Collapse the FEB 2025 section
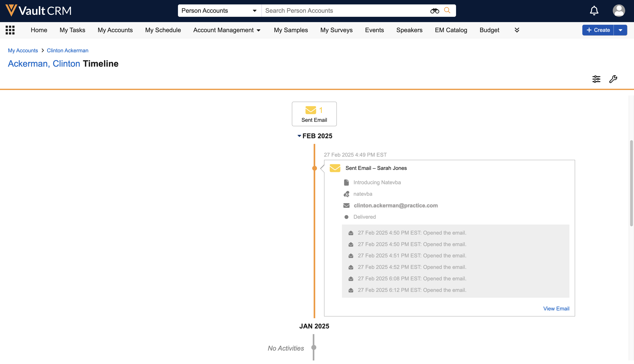Image resolution: width=634 pixels, height=364 pixels. [x=299, y=136]
